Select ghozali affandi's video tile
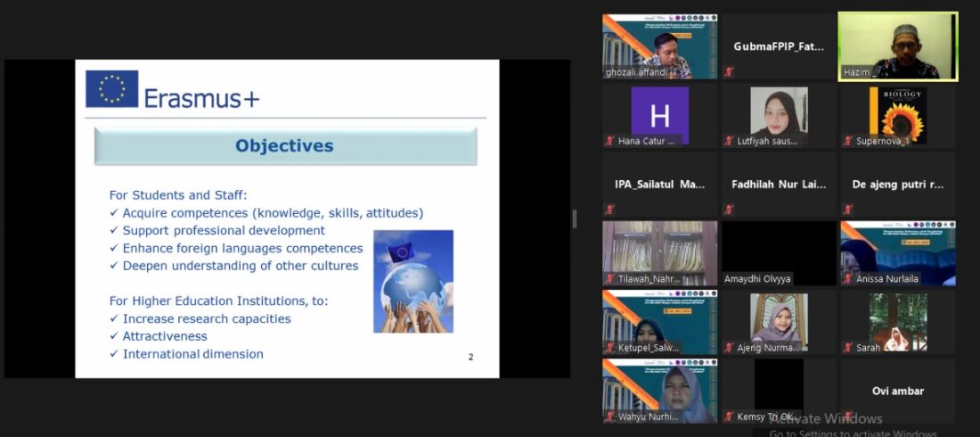This screenshot has height=437, width=980. [x=659, y=45]
